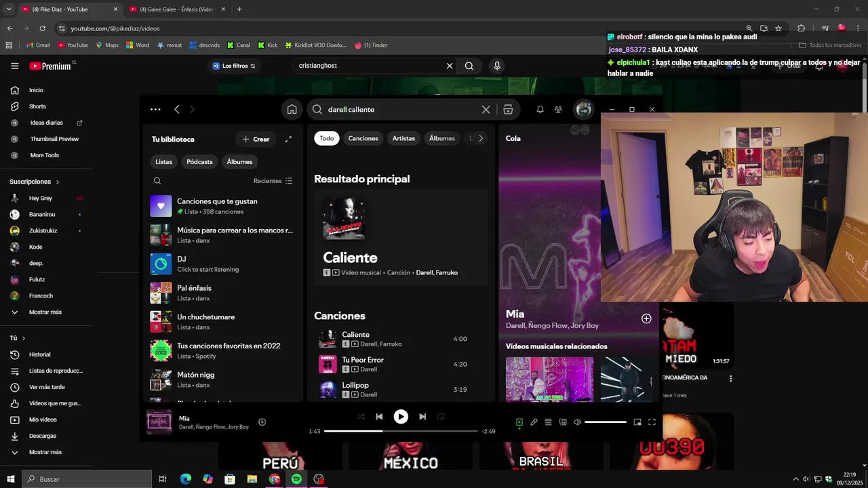Skip to next track in Spotify
This screenshot has width=868, height=488.
tap(422, 417)
